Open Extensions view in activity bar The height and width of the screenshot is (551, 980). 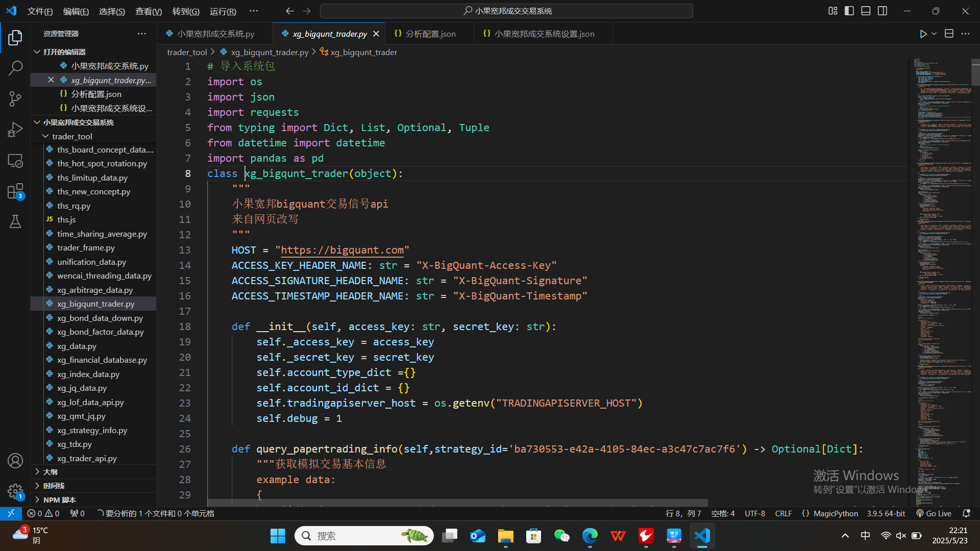[15, 191]
